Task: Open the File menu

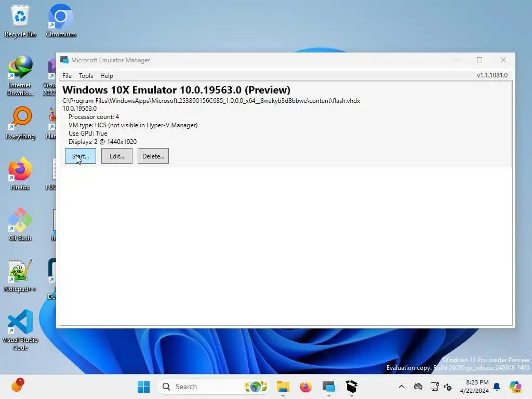Action: click(67, 76)
